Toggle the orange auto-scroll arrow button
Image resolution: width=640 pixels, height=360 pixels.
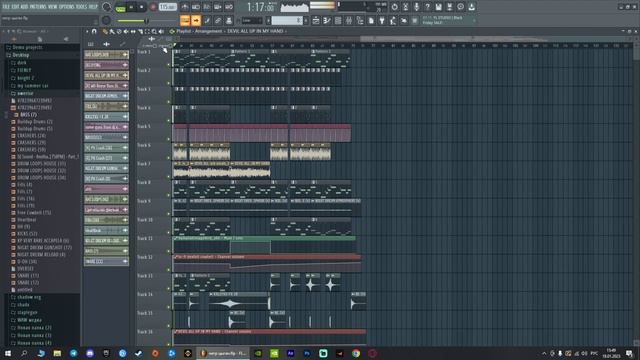(x=196, y=20)
